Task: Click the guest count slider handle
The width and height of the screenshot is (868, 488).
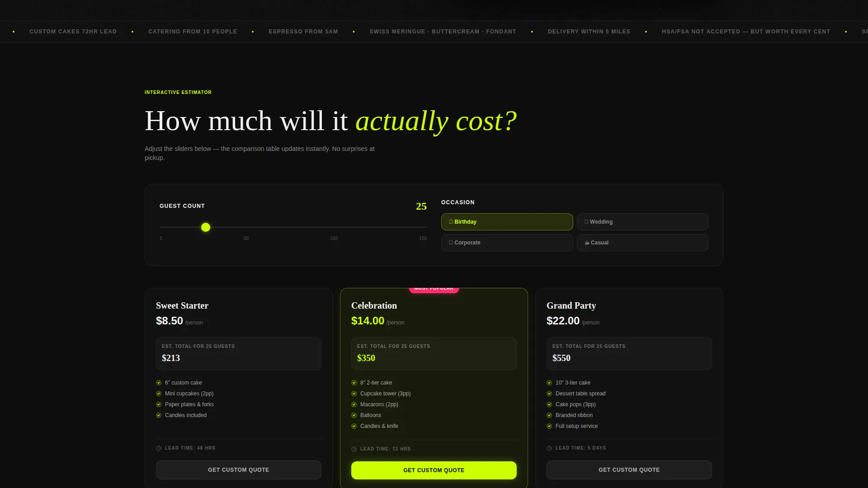Action: (x=206, y=227)
